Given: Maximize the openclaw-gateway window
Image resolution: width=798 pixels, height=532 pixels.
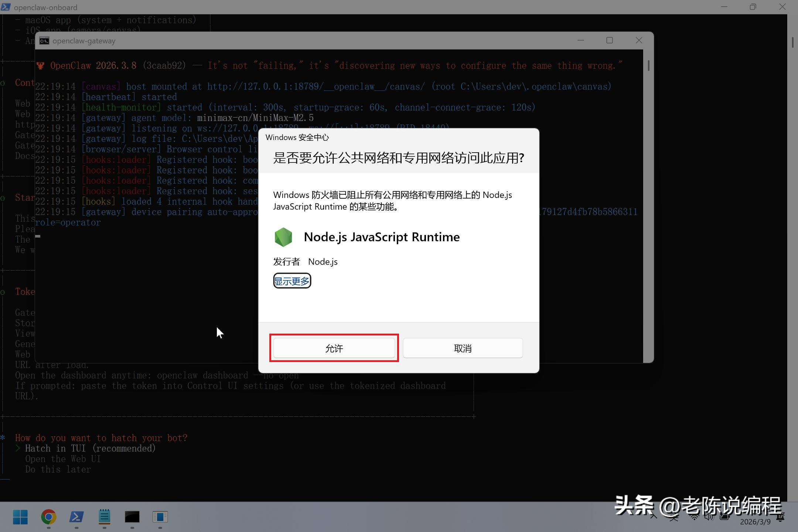Looking at the screenshot, I should [610, 40].
